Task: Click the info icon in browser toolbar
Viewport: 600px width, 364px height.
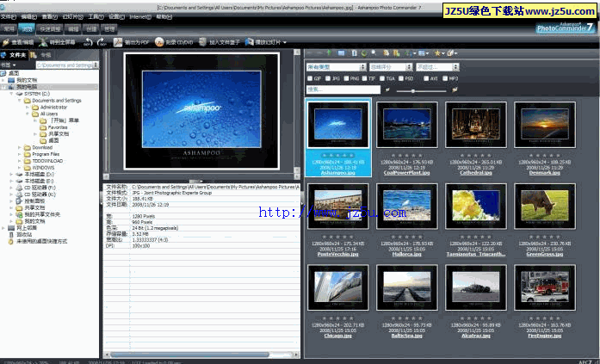Action: 355,53
